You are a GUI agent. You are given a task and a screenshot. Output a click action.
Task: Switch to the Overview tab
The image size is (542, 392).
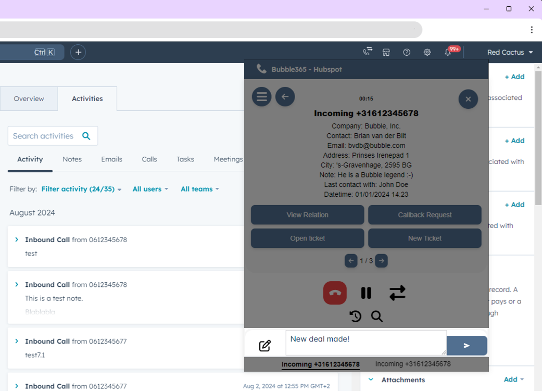tap(29, 98)
